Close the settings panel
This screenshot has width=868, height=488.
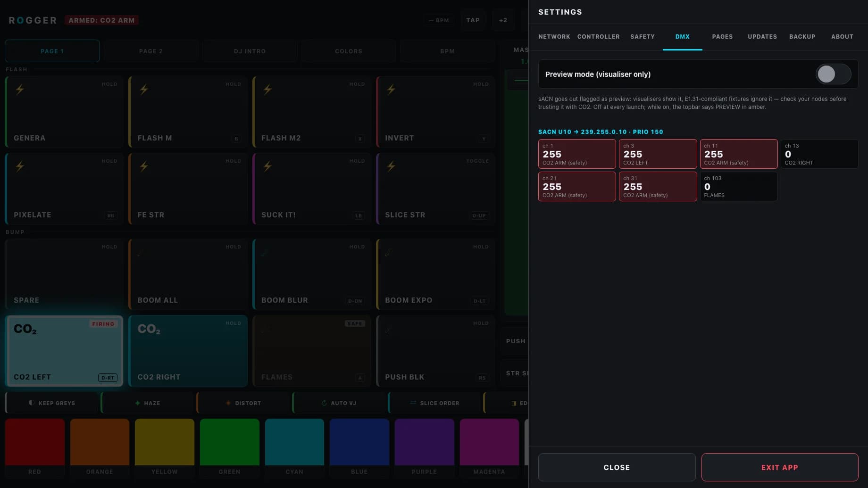pyautogui.click(x=617, y=467)
